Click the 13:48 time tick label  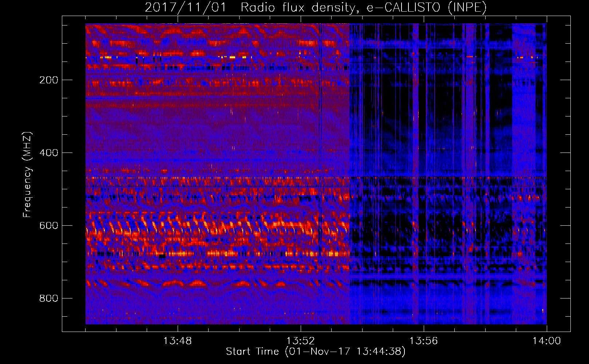tap(178, 341)
